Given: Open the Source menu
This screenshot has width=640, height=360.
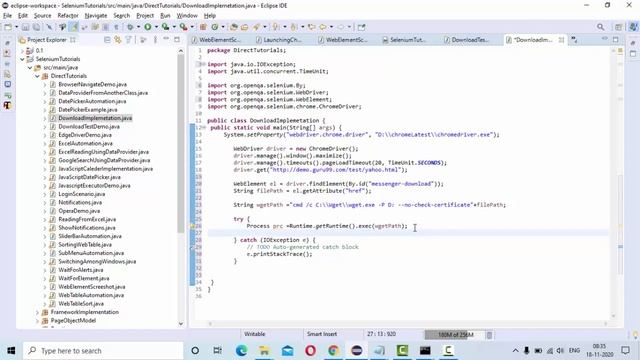Looking at the screenshot, I should 42,16.
